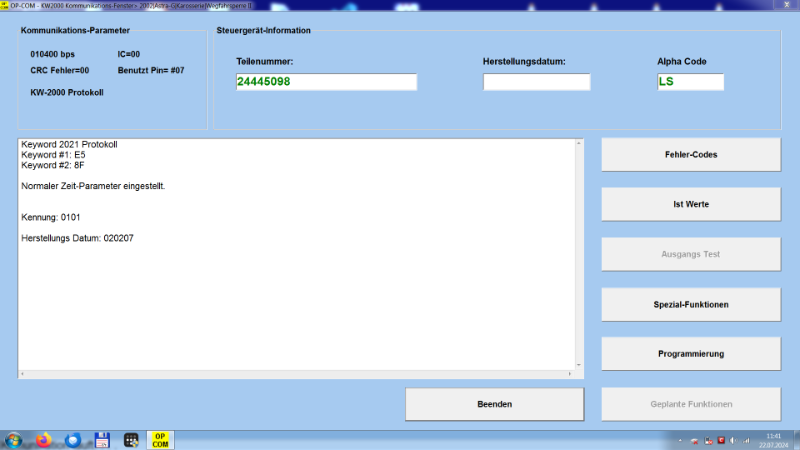This screenshot has width=800, height=450.
Task: Click the 'Normaler Zeit-Parameter eingestellt.' log line
Action: click(93, 186)
